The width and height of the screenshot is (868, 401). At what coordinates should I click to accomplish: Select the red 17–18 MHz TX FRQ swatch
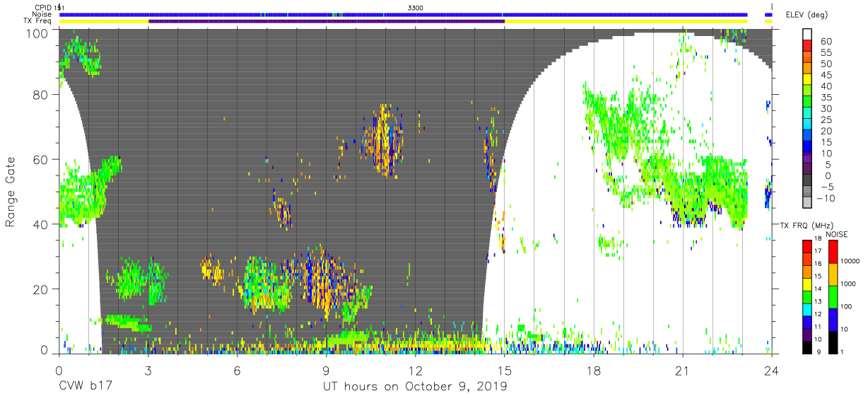click(808, 246)
